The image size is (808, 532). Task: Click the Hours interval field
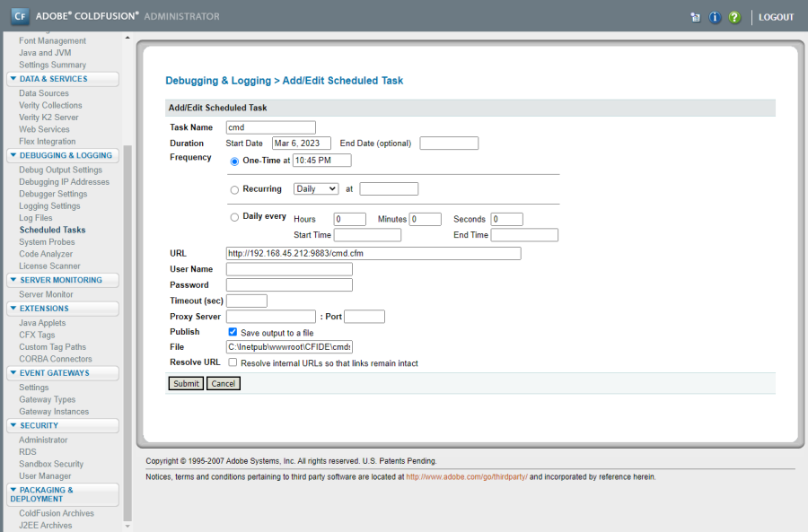[350, 219]
